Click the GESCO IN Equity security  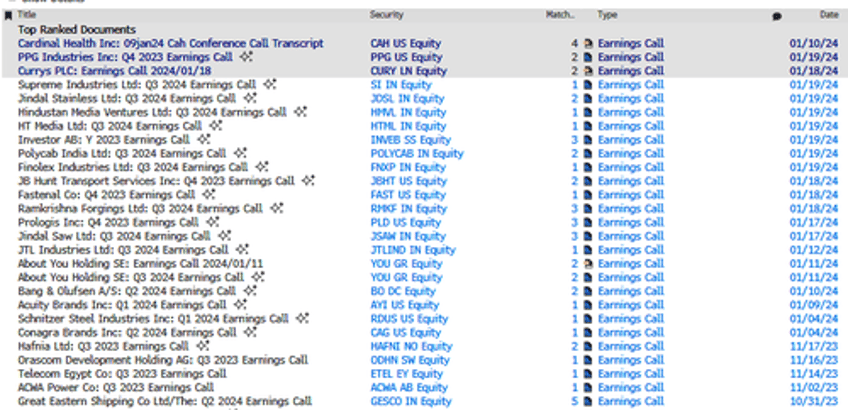411,401
